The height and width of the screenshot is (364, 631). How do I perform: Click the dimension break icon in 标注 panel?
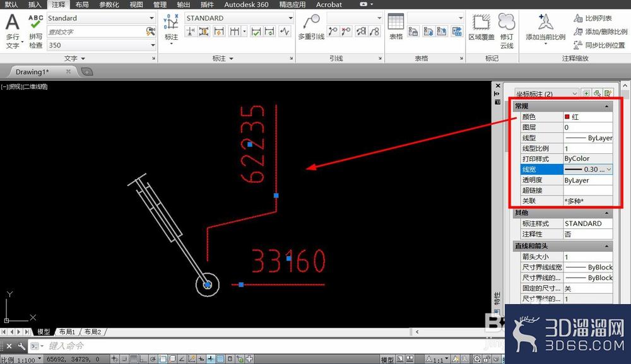coord(191,32)
